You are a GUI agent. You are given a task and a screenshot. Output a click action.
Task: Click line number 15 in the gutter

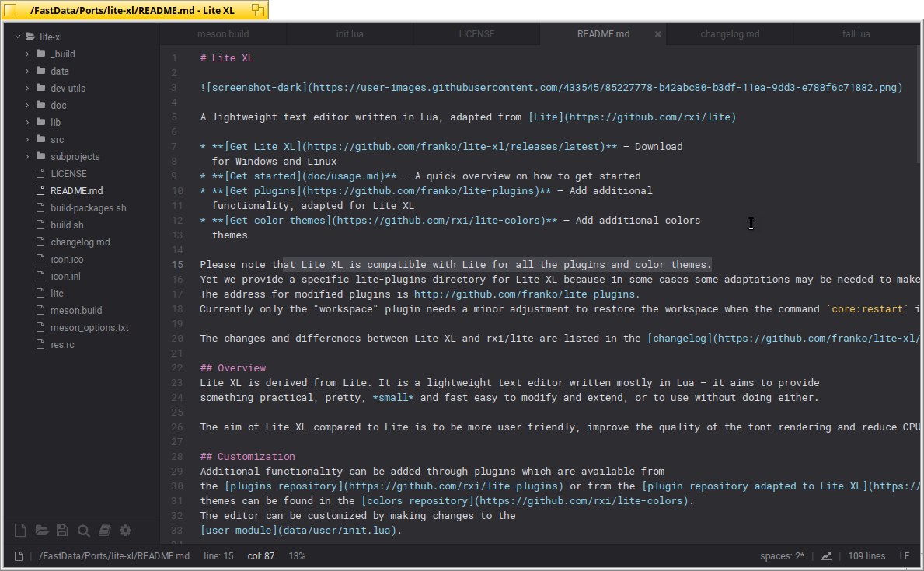click(x=177, y=265)
